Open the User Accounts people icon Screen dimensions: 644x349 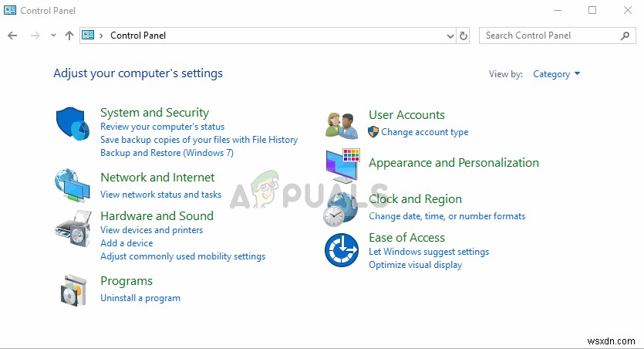(x=342, y=125)
